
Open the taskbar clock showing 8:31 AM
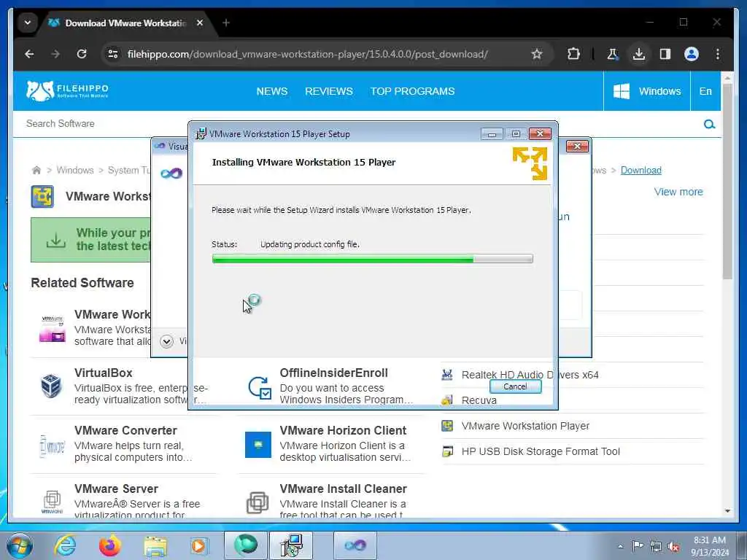click(710, 546)
